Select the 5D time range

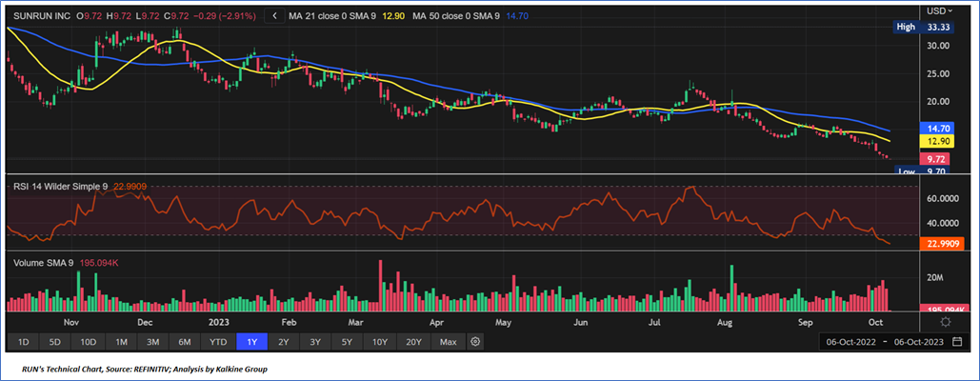[55, 342]
